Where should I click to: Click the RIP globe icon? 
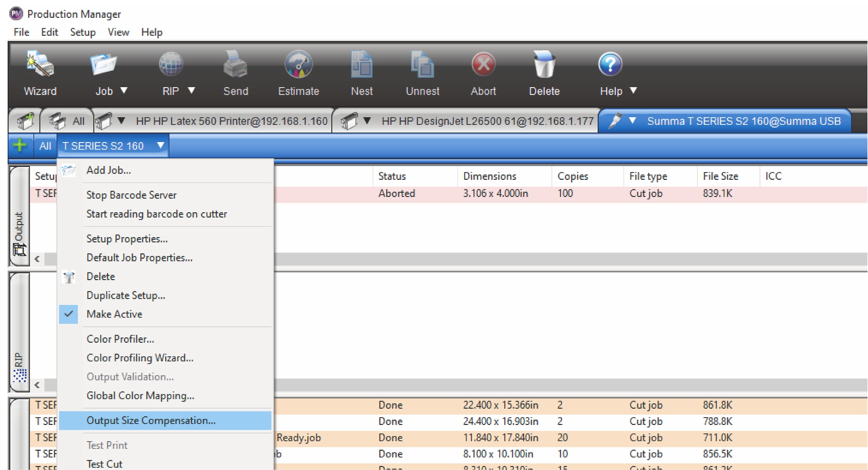[x=171, y=64]
